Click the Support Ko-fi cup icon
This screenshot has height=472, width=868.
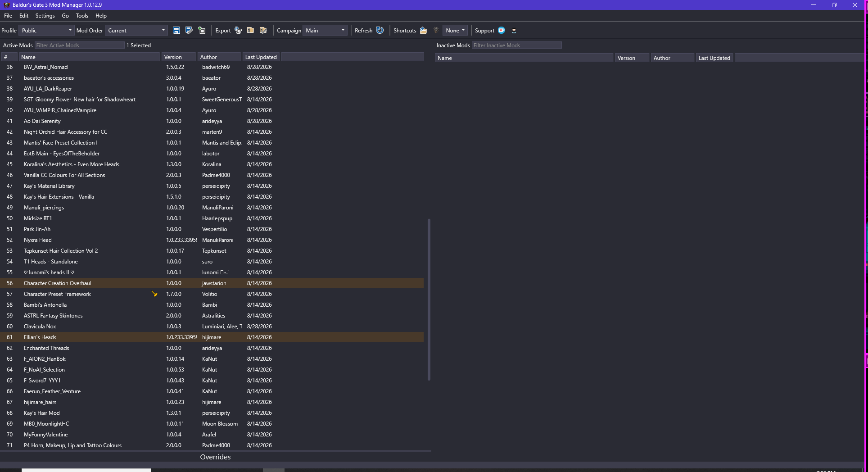502,30
